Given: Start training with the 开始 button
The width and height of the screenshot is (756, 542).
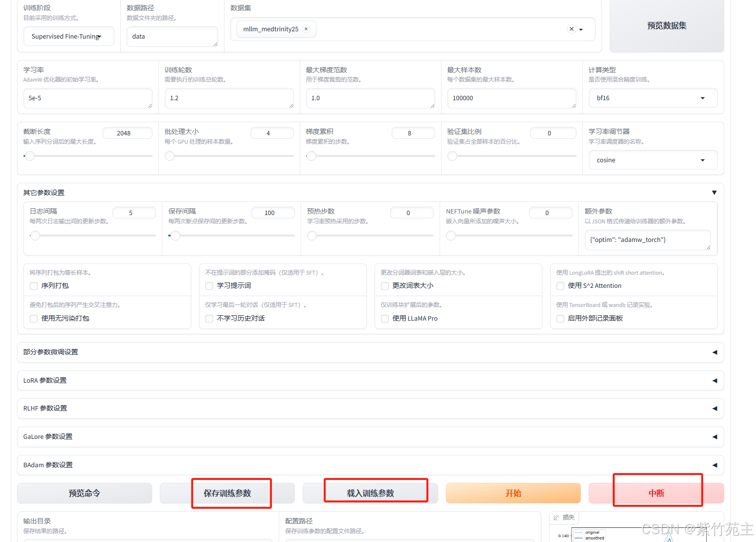Looking at the screenshot, I should click(x=513, y=493).
